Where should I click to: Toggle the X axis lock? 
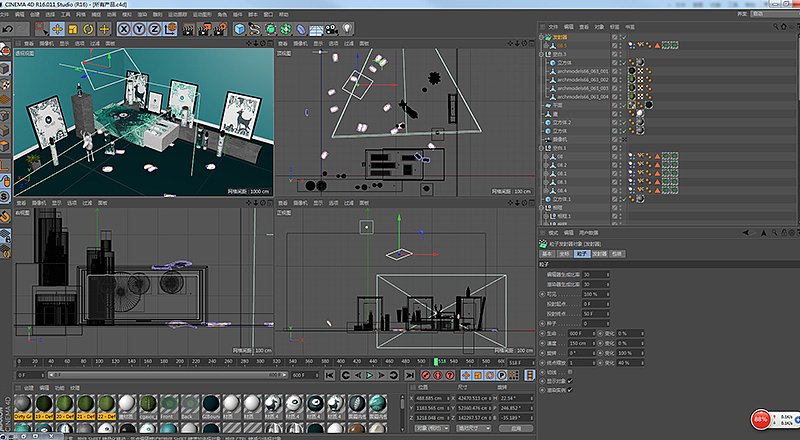coord(123,29)
